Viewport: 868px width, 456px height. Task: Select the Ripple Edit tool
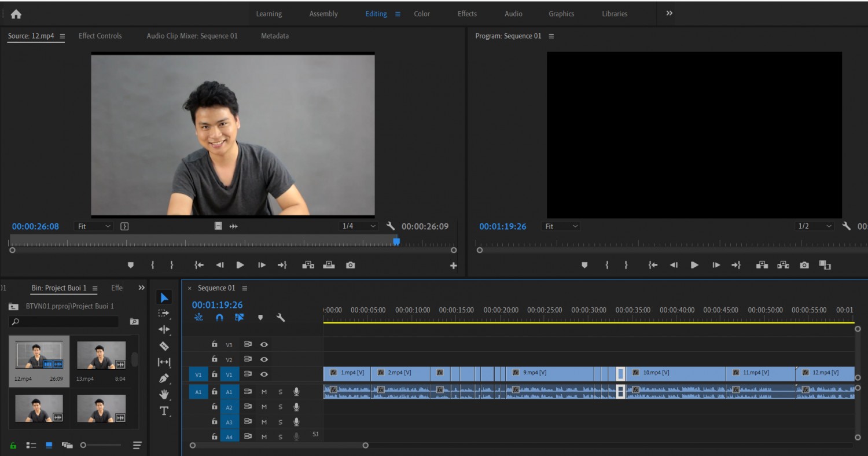coord(164,329)
